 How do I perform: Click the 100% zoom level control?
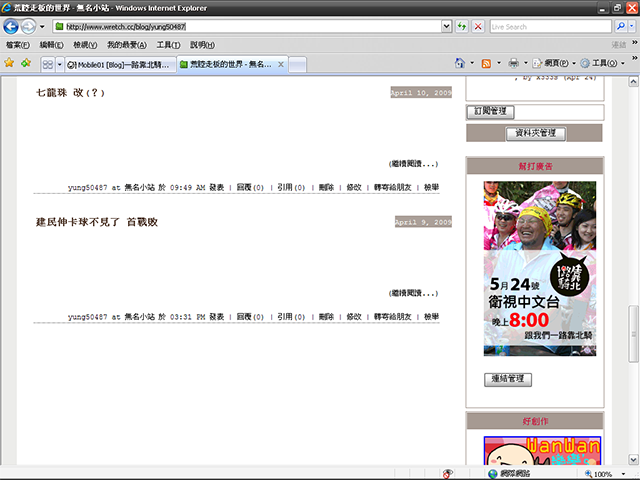pos(599,474)
